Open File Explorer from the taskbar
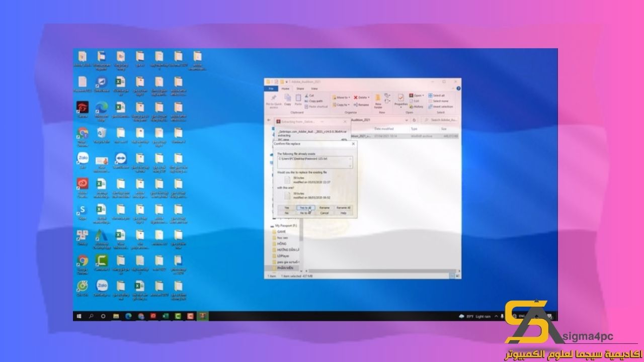The image size is (644, 362). (x=116, y=316)
